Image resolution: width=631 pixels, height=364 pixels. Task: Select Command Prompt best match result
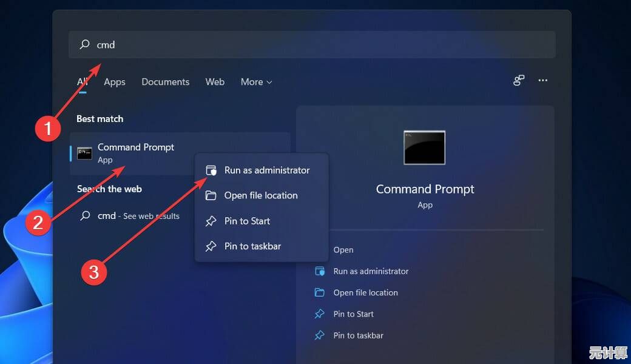[135, 153]
